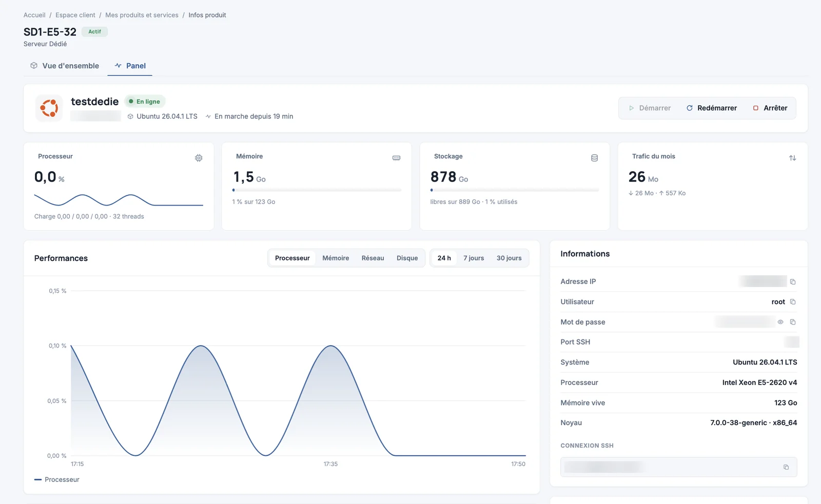Set chart range to 30 jours
The width and height of the screenshot is (821, 504).
[x=509, y=258]
